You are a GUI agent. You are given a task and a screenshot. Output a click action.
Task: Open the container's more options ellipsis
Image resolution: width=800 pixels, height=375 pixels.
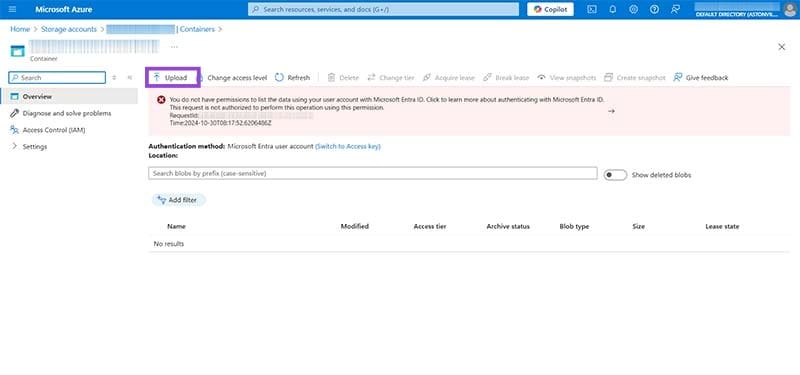174,47
